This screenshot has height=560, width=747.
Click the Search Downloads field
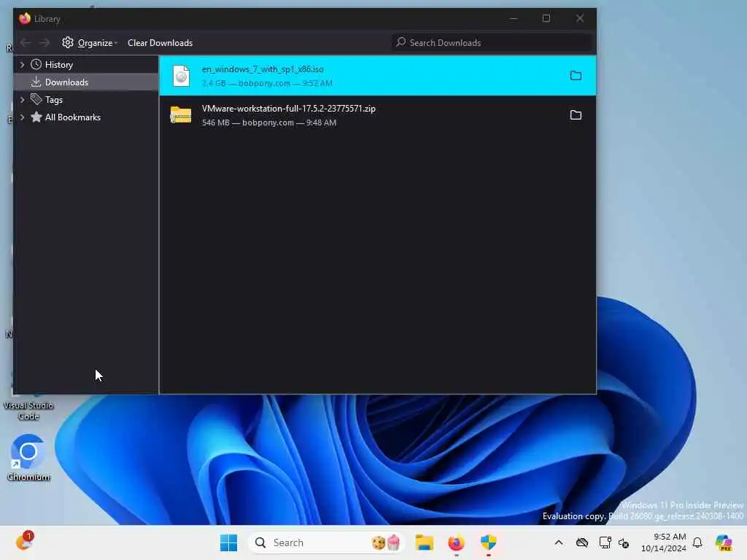coord(492,42)
